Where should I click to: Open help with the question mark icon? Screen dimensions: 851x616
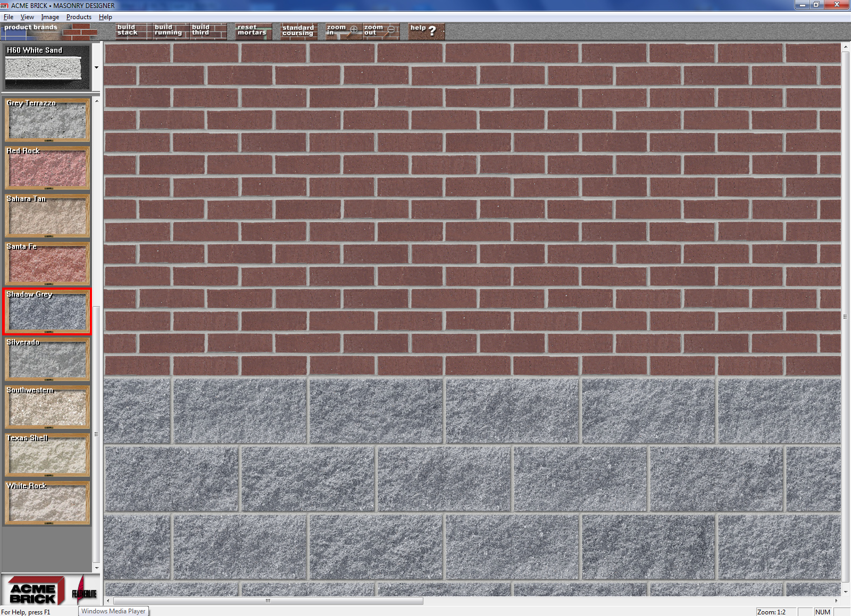point(427,31)
